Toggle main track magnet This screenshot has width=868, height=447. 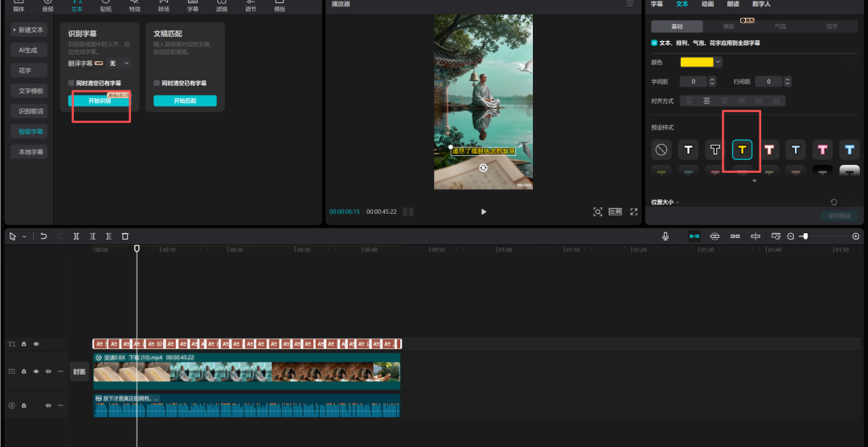694,236
